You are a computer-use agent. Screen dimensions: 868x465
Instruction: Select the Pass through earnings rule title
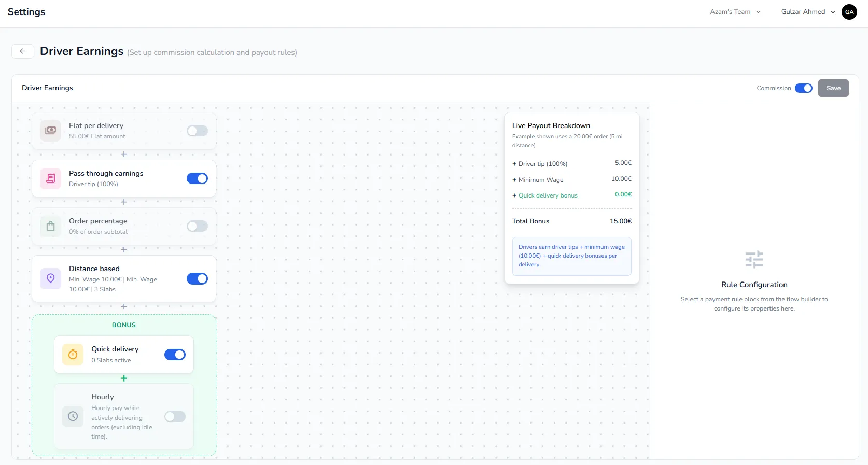(106, 173)
